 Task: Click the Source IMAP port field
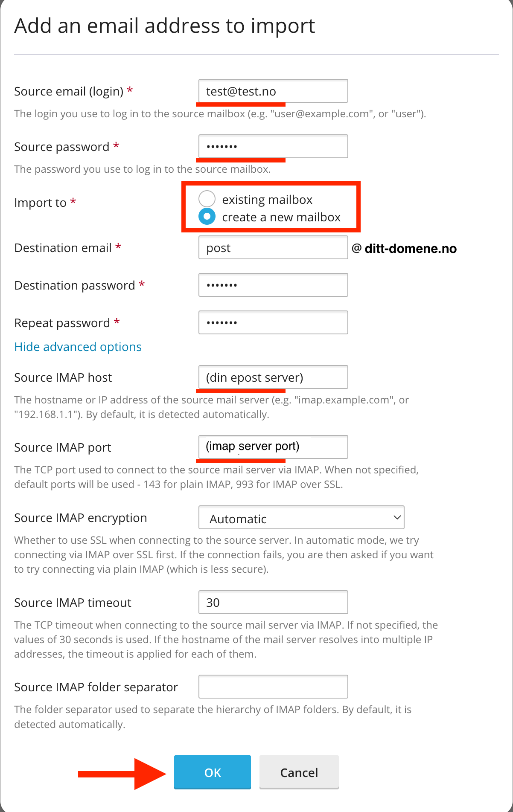pos(273,447)
